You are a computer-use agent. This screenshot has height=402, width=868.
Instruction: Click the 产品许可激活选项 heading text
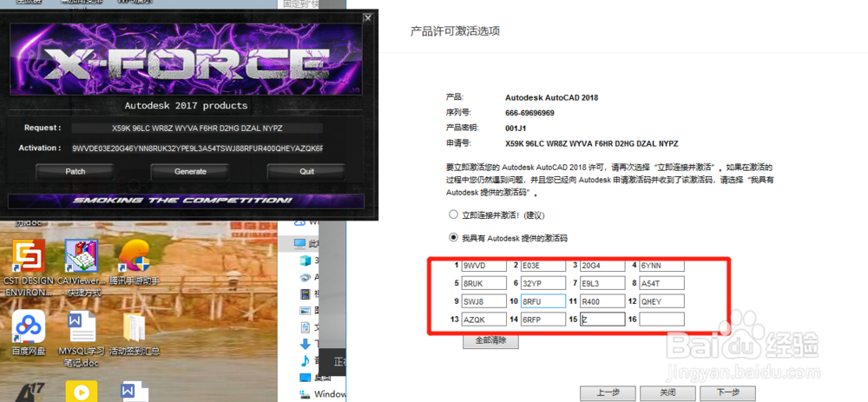pos(455,30)
